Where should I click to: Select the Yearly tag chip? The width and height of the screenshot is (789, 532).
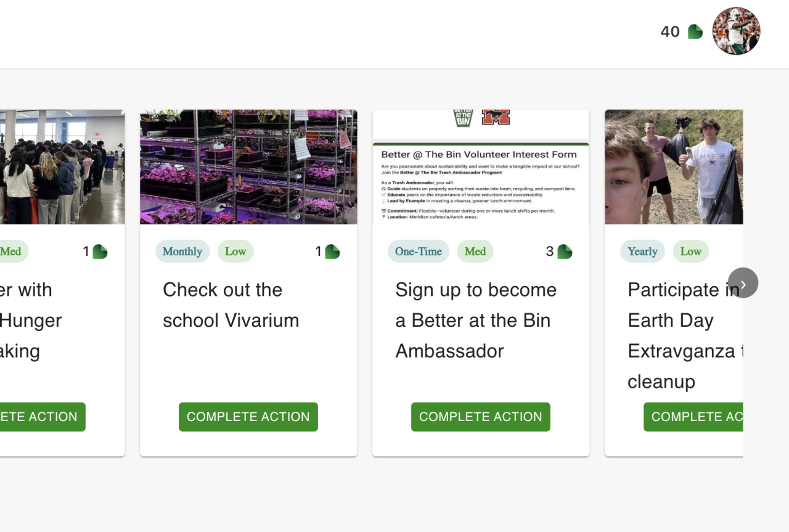click(642, 252)
